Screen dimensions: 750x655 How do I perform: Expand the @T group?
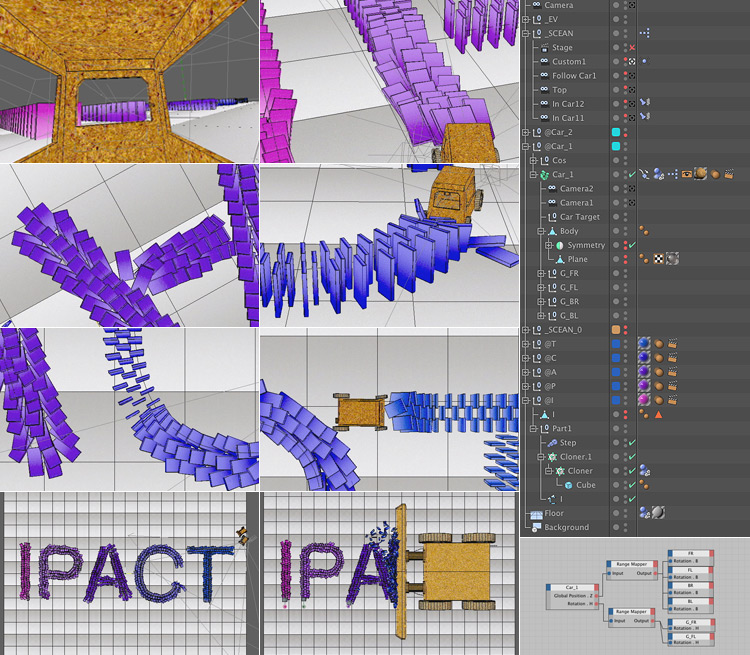coord(525,344)
